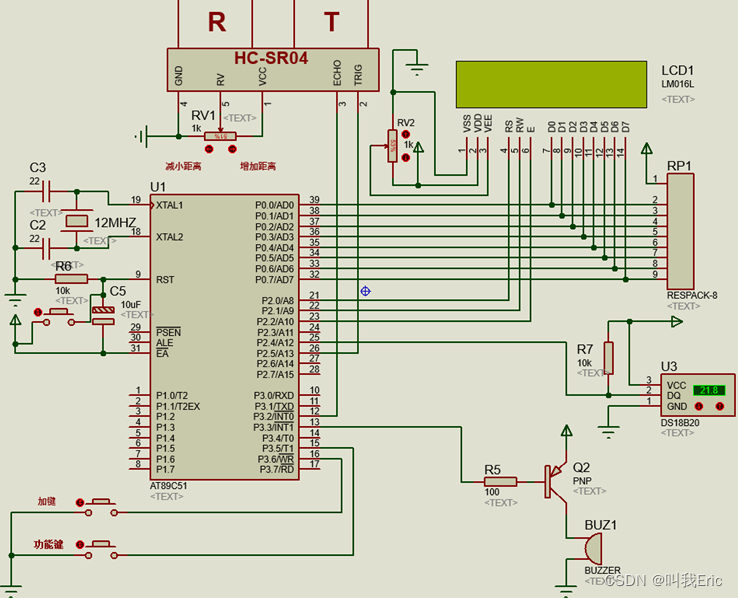Click DS18B20 right red temperature dot
Screen dimensions: 738x598
click(x=720, y=406)
